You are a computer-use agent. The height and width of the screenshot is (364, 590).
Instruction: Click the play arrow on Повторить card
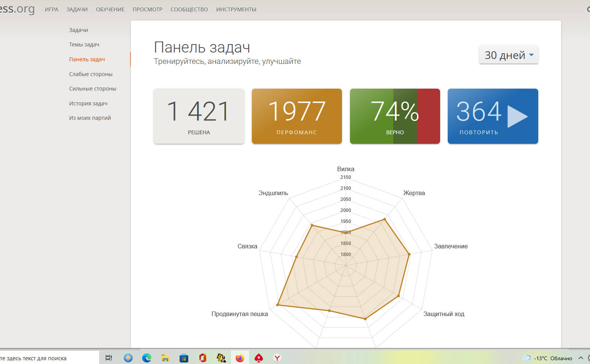click(517, 116)
